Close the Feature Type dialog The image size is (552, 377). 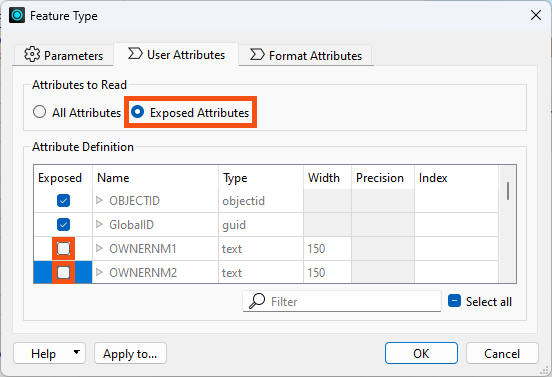coord(536,15)
